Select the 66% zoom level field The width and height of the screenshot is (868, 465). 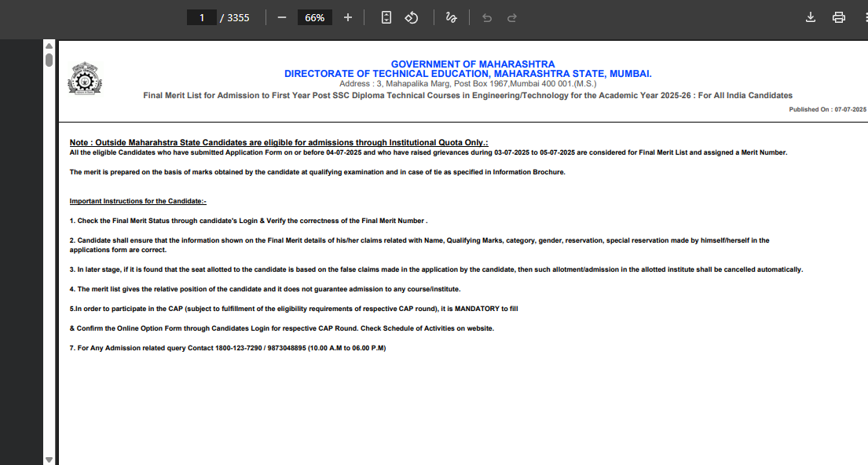[315, 17]
